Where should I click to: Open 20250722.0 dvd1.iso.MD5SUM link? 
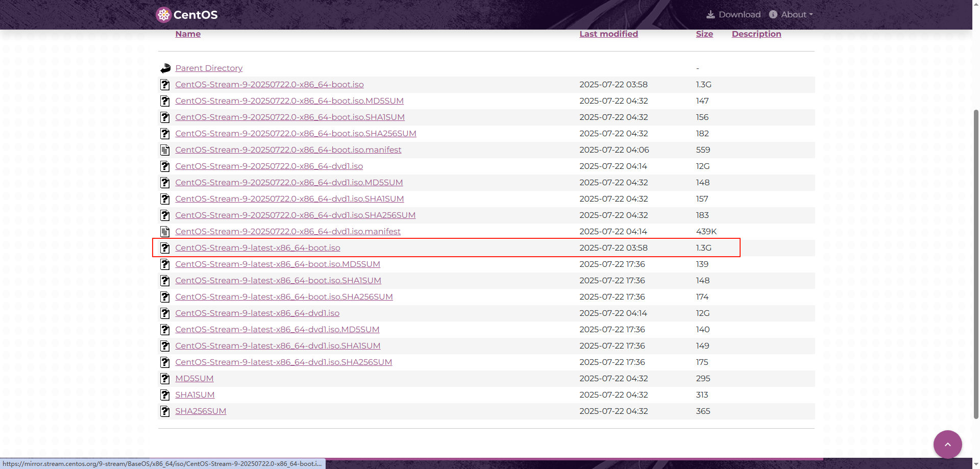tap(289, 182)
